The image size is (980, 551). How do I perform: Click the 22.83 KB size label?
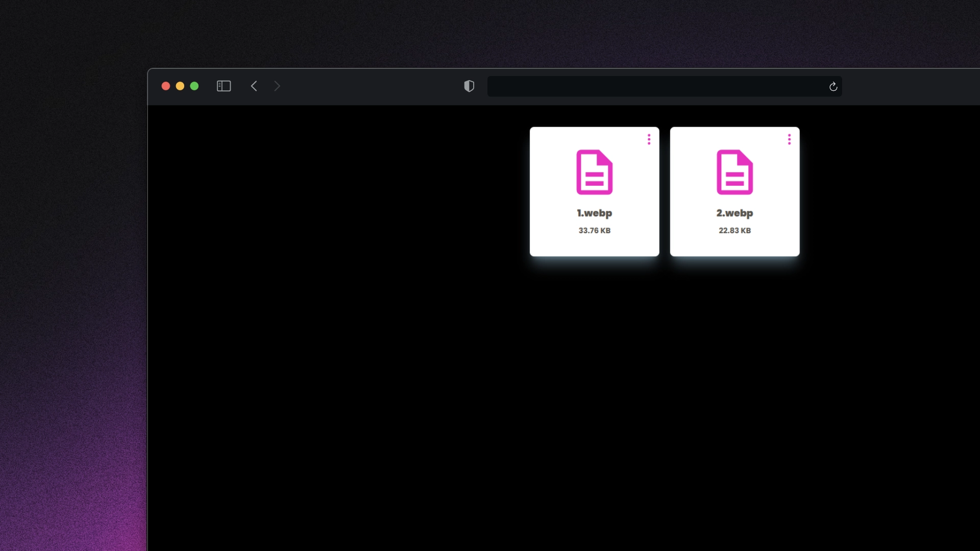coord(735,231)
